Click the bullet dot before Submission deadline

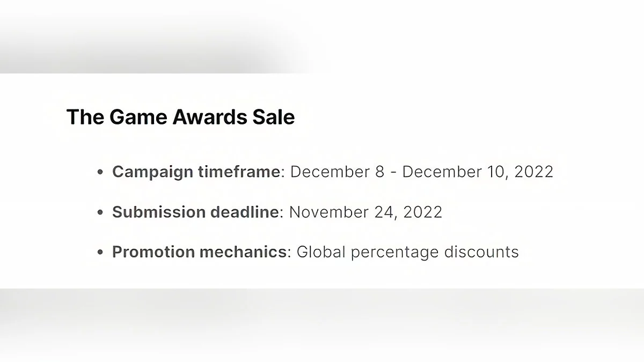coord(99,213)
